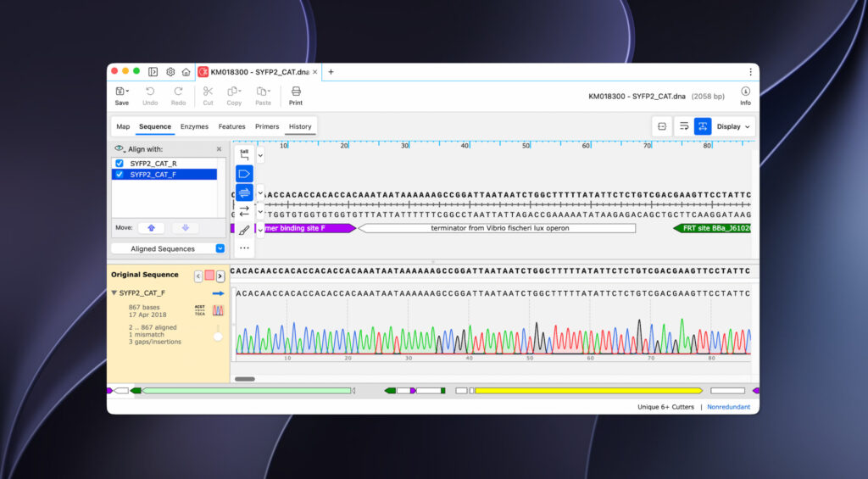Open a new tab with plus icon
This screenshot has height=479, width=868.
[x=331, y=72]
